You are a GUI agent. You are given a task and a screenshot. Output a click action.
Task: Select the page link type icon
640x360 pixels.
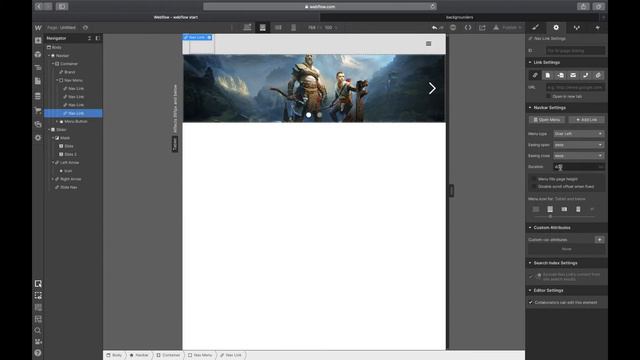[548, 76]
